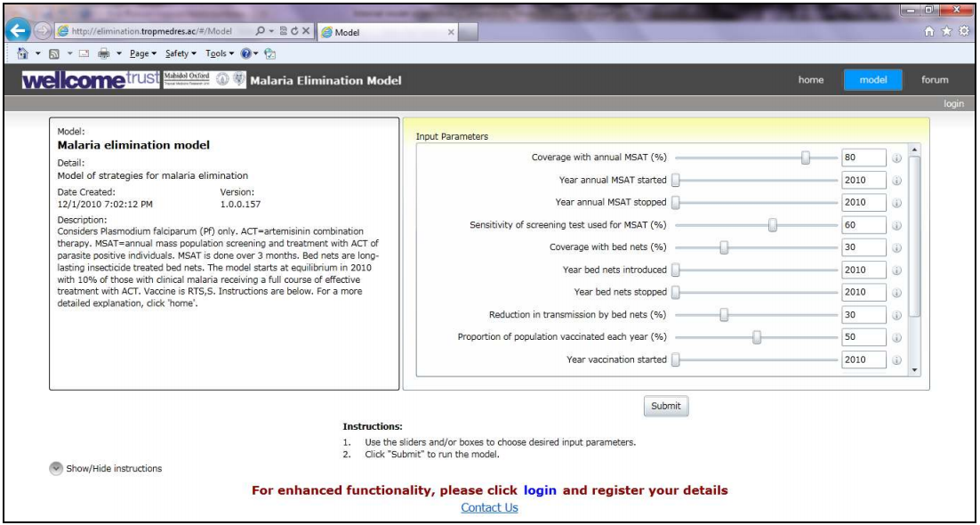Follow the Contact Us link

pyautogui.click(x=489, y=507)
